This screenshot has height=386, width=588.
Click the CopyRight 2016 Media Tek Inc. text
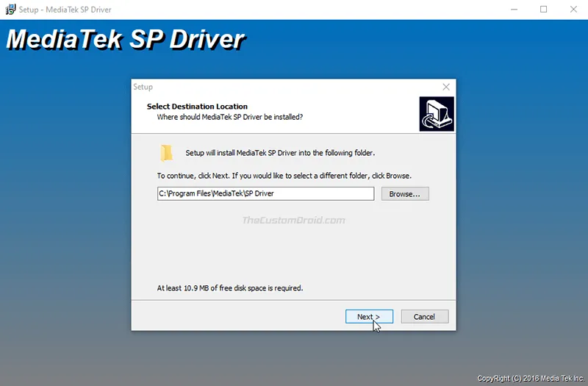click(531, 378)
